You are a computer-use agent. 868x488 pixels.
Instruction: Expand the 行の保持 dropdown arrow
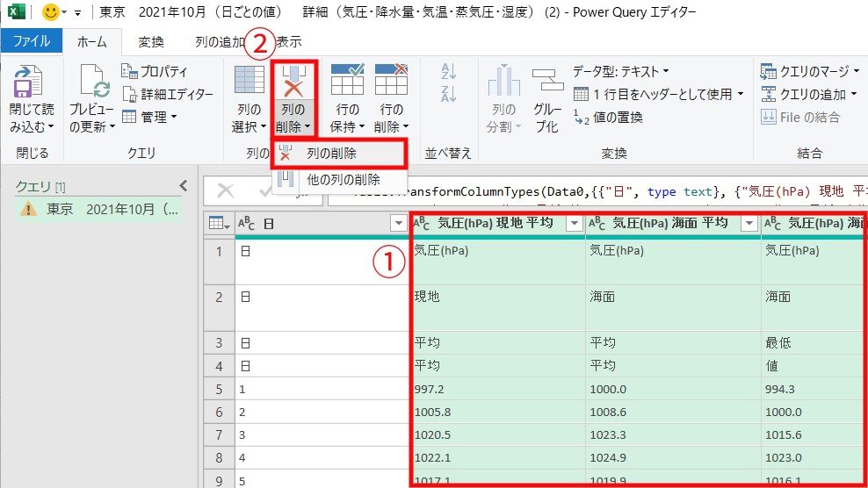tap(361, 126)
